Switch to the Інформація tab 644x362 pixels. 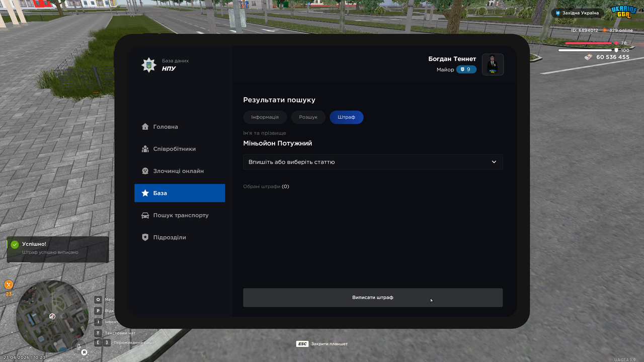point(265,117)
